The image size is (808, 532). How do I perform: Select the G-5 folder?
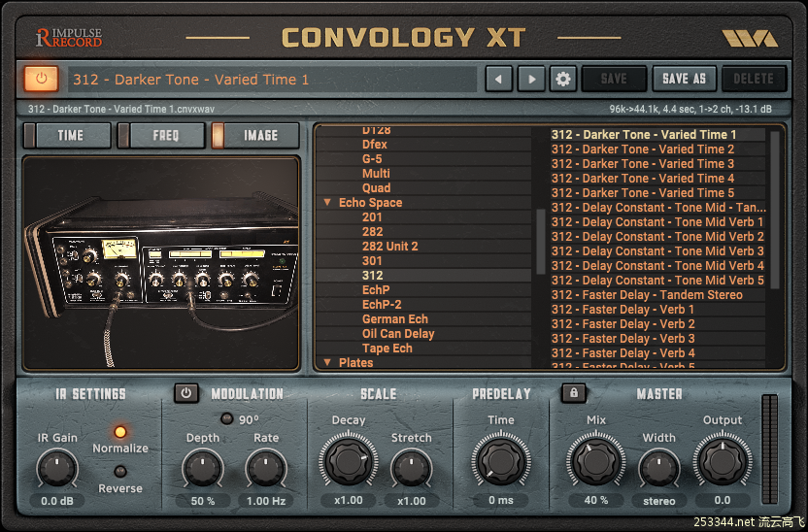372,158
